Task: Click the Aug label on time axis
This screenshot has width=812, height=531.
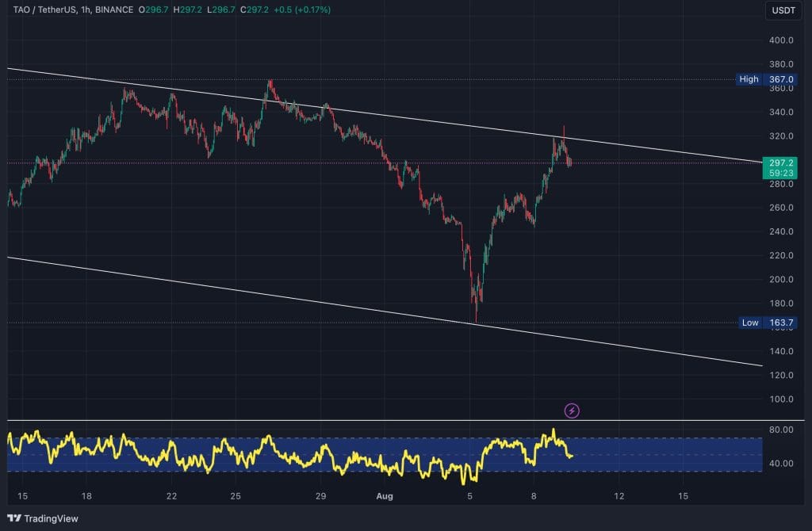Action: (384, 496)
